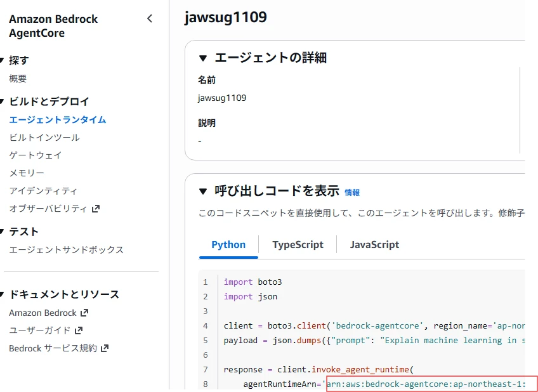
Task: Collapse the AgentCore sidebar with the chevron
Action: click(x=150, y=18)
